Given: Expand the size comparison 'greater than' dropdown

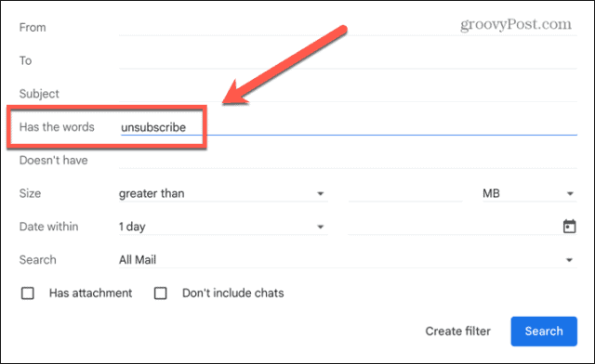Looking at the screenshot, I should [x=223, y=193].
